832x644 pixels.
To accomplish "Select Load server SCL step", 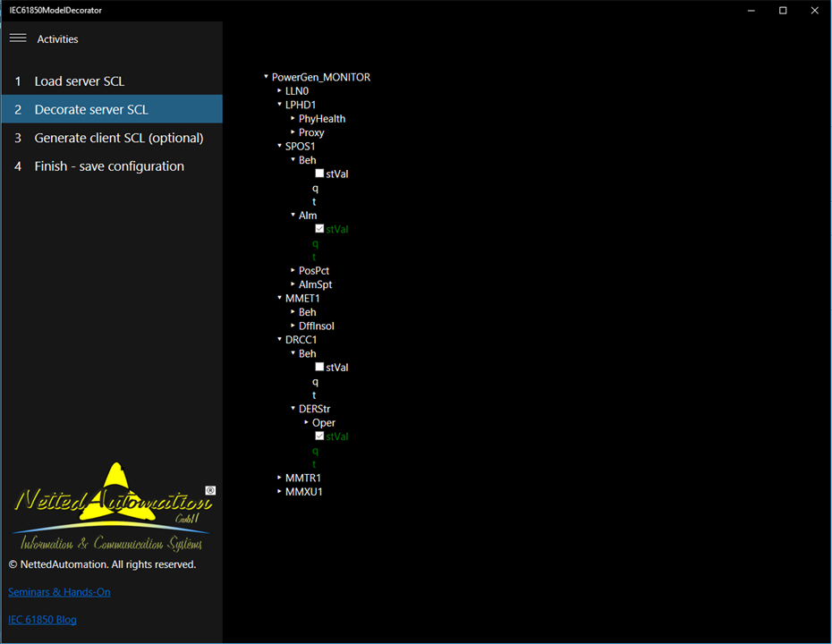I will pos(112,81).
